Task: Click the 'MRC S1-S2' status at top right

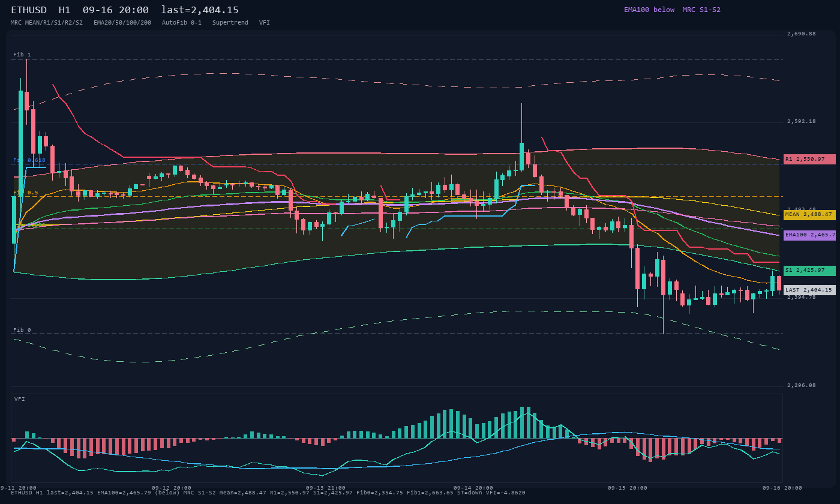Action: tap(701, 10)
